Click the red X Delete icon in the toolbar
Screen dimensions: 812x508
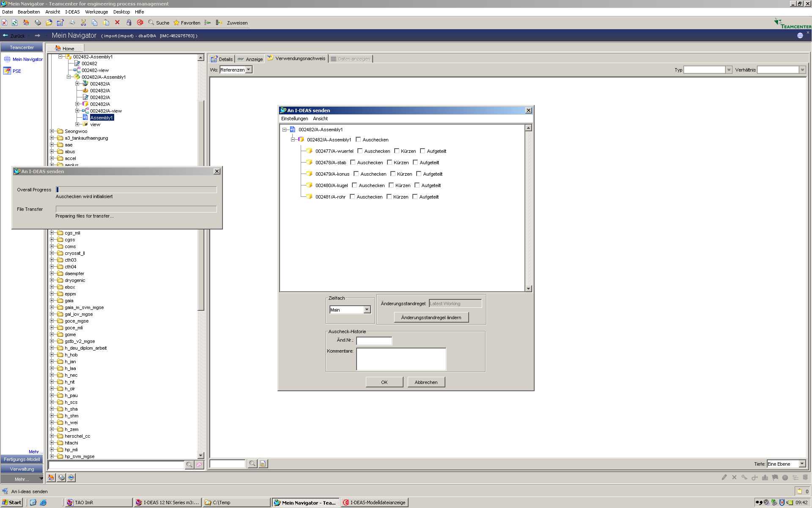117,23
